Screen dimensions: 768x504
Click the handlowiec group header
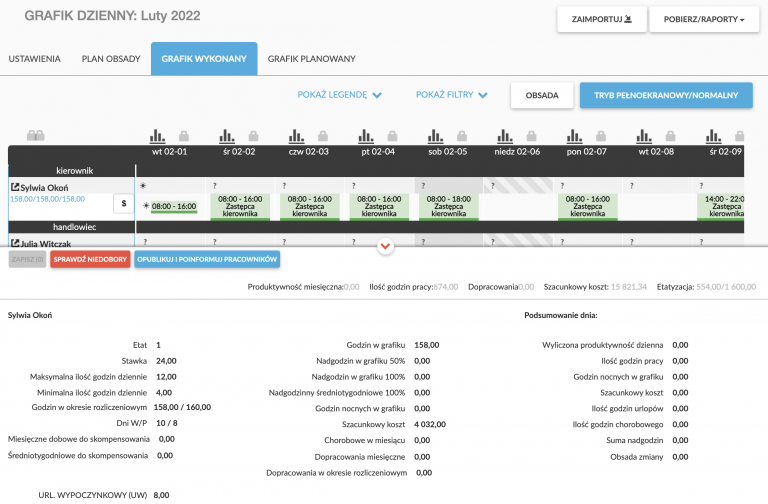click(x=74, y=227)
